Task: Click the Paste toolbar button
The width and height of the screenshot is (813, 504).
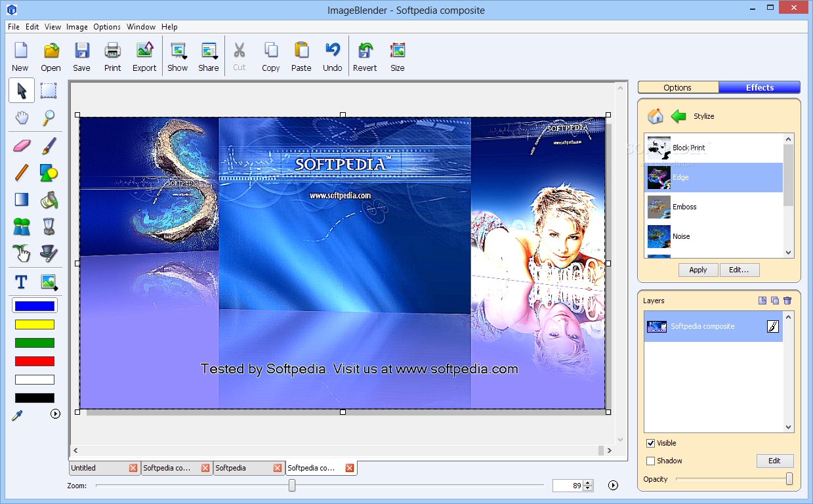Action: tap(301, 57)
